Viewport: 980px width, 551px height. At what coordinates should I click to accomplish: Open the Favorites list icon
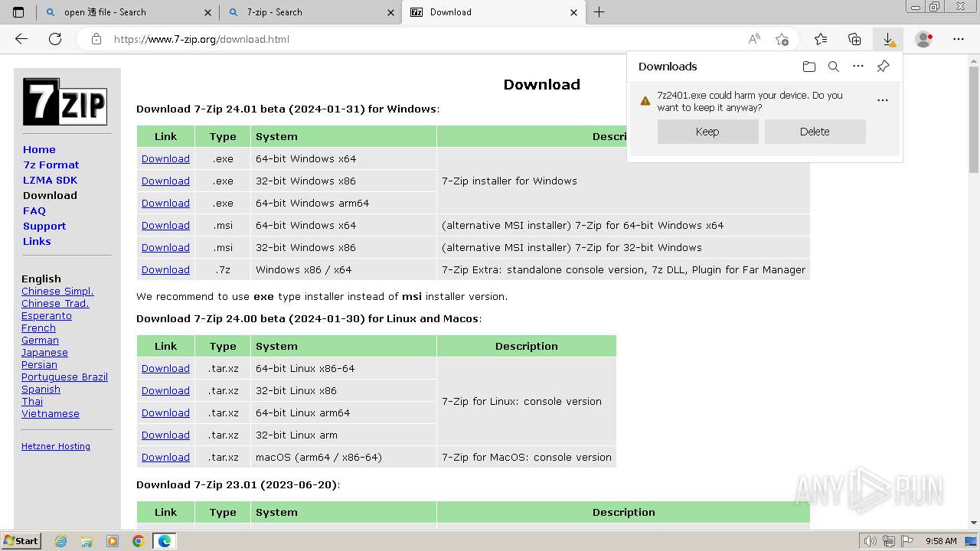click(821, 39)
